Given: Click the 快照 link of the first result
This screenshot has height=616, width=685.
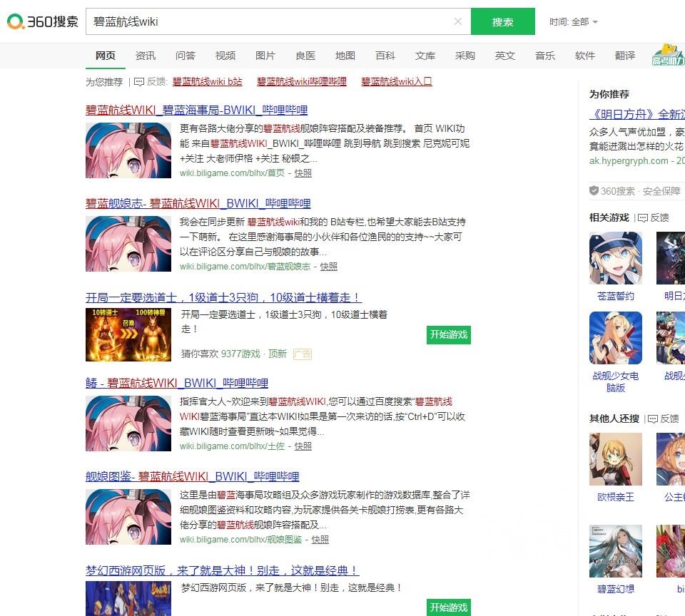Looking at the screenshot, I should (303, 173).
